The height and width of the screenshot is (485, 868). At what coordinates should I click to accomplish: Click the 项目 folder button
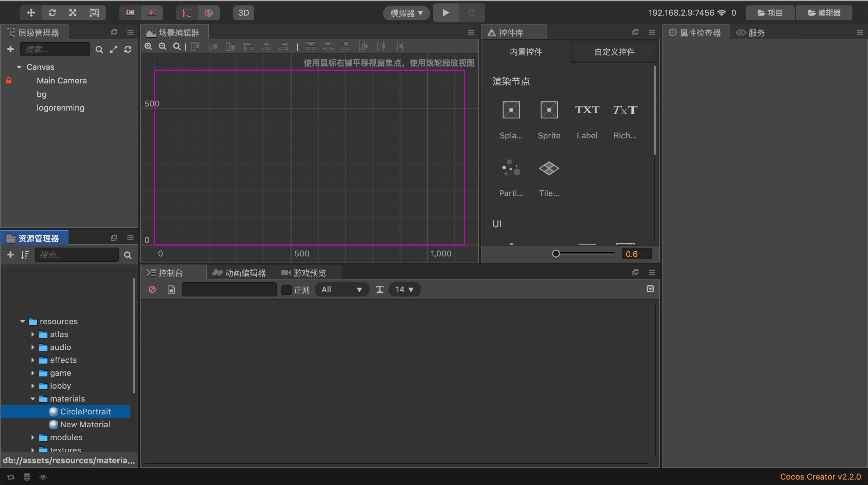coord(770,13)
